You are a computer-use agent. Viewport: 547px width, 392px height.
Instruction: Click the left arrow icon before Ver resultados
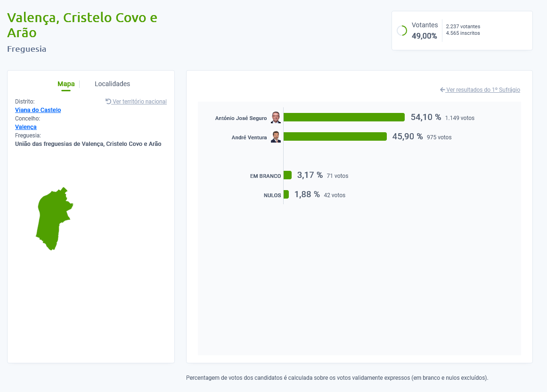[x=442, y=89]
